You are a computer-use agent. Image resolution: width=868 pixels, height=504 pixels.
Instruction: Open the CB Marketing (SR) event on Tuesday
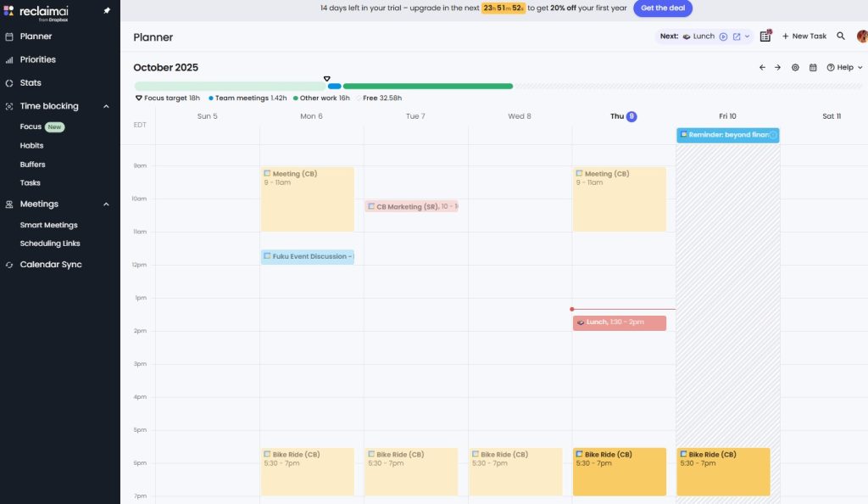coord(411,206)
